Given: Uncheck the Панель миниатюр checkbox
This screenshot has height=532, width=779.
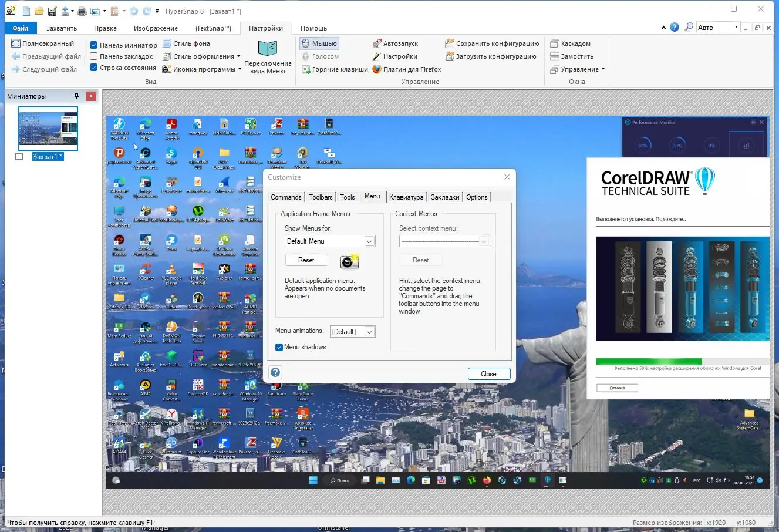Looking at the screenshot, I should pos(94,45).
